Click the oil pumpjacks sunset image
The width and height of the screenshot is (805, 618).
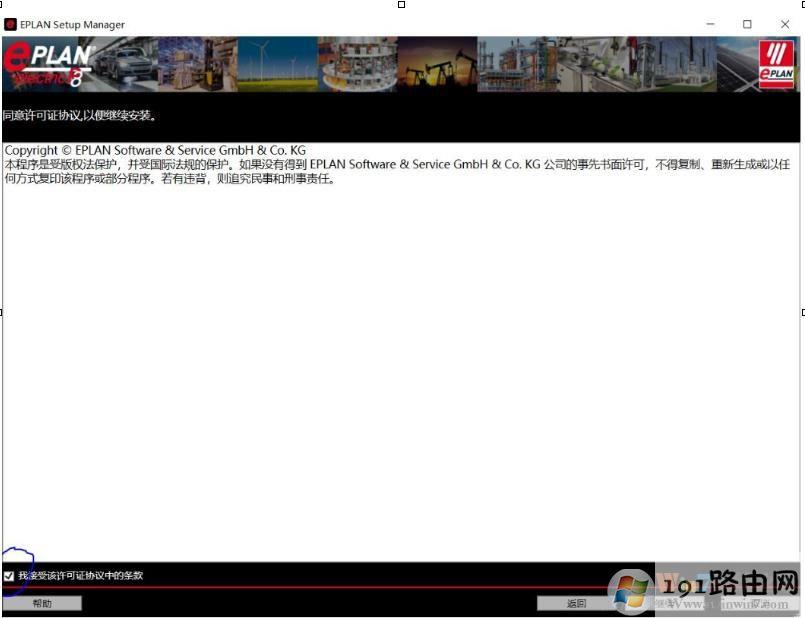437,64
